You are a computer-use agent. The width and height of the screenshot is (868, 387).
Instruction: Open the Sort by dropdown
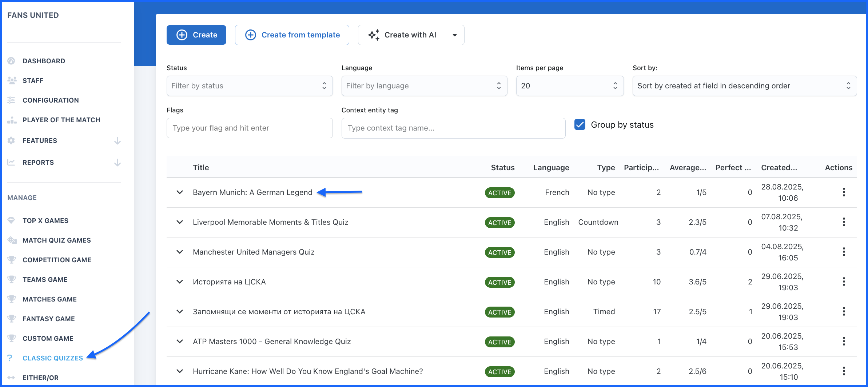(x=744, y=86)
